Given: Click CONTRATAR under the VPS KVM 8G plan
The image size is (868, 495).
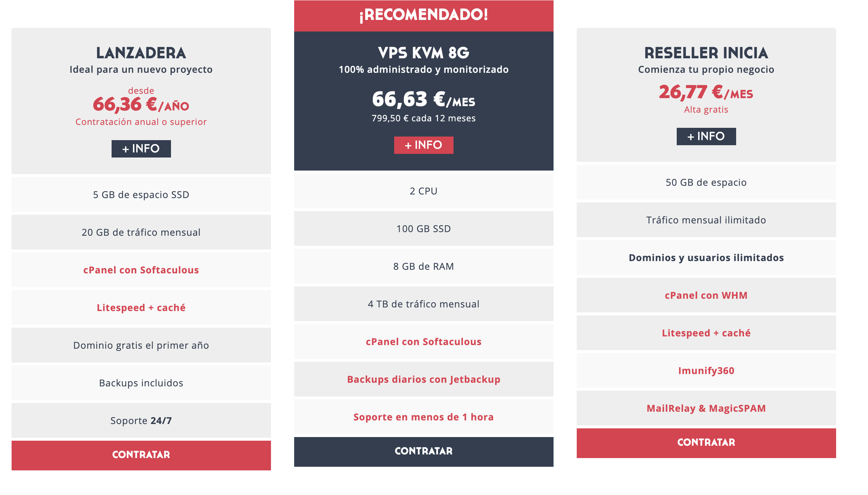Looking at the screenshot, I should 423,452.
